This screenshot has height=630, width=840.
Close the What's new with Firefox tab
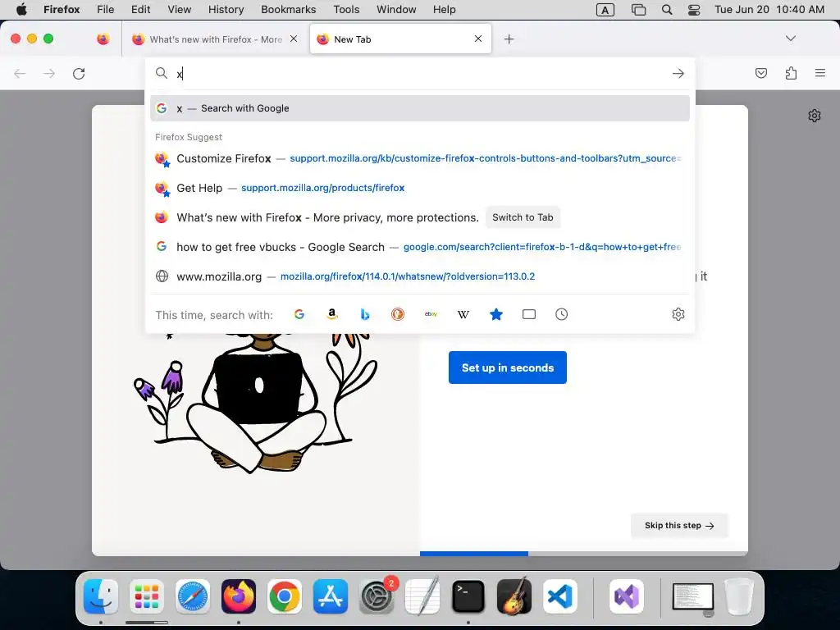click(294, 39)
